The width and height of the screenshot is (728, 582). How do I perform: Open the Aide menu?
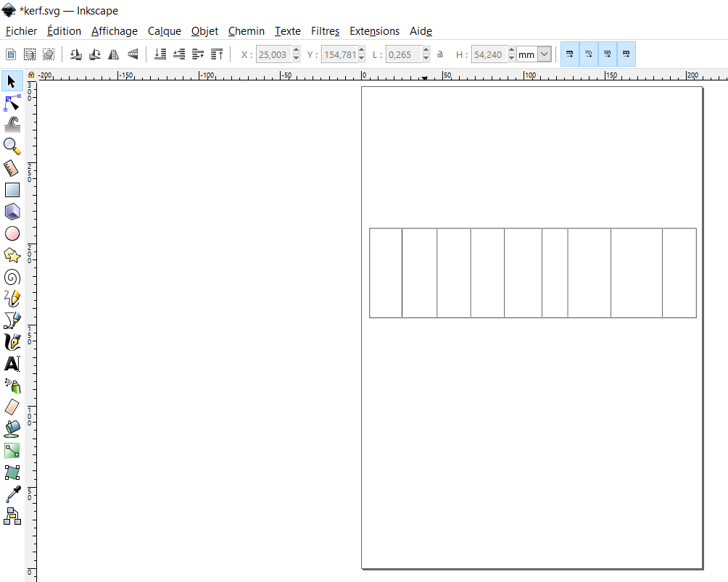coord(421,31)
